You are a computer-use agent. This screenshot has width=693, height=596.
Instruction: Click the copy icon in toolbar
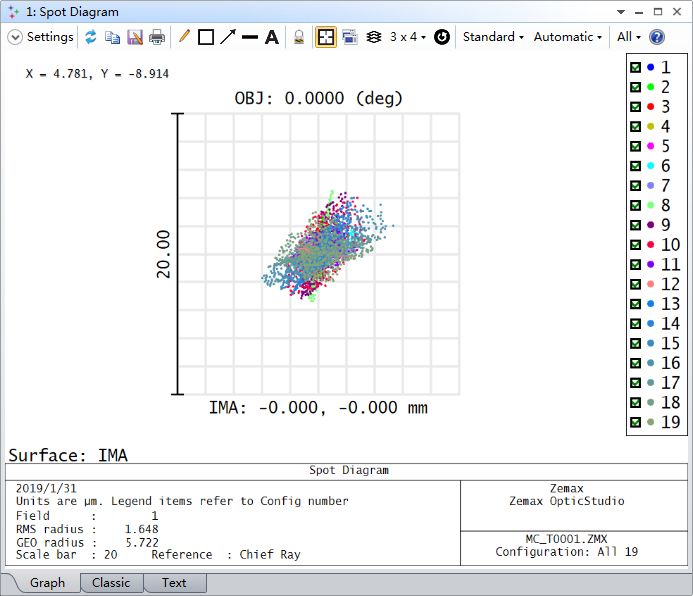pyautogui.click(x=113, y=37)
